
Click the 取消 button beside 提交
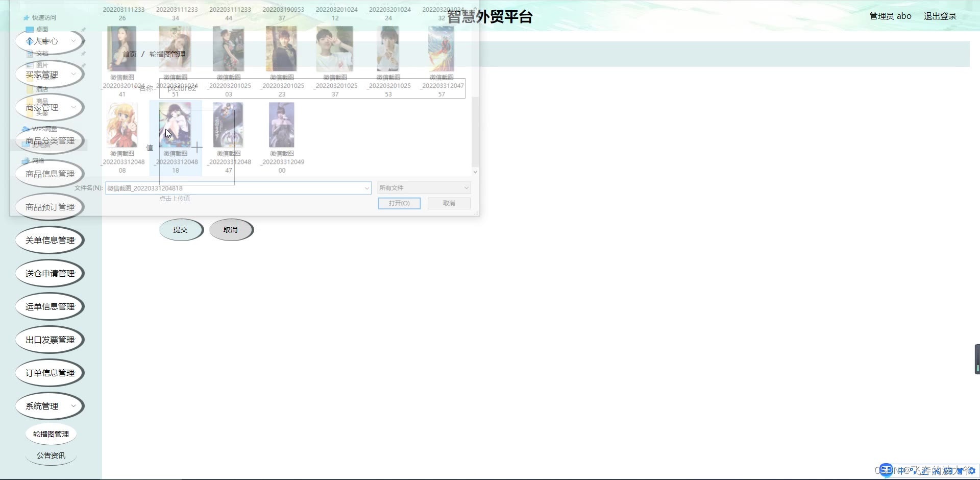tap(231, 230)
